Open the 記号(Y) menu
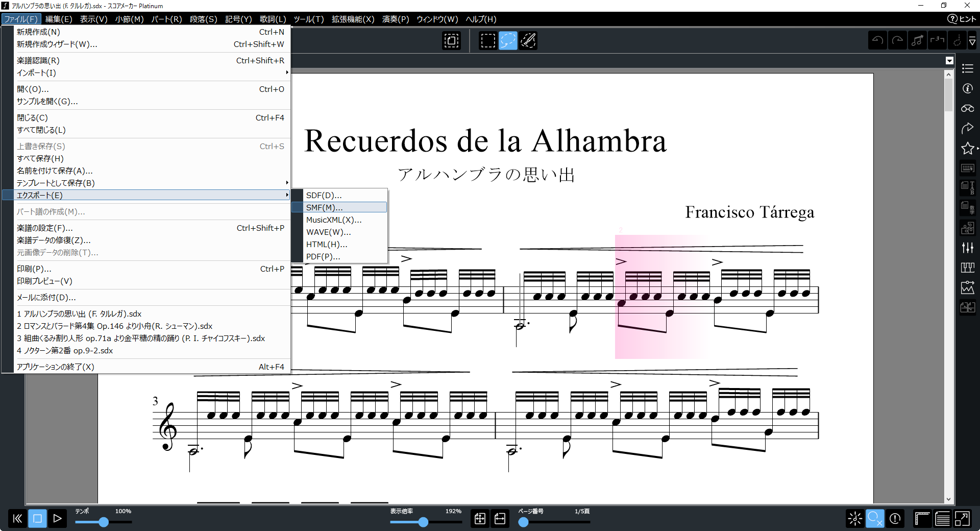This screenshot has width=980, height=531. point(238,19)
